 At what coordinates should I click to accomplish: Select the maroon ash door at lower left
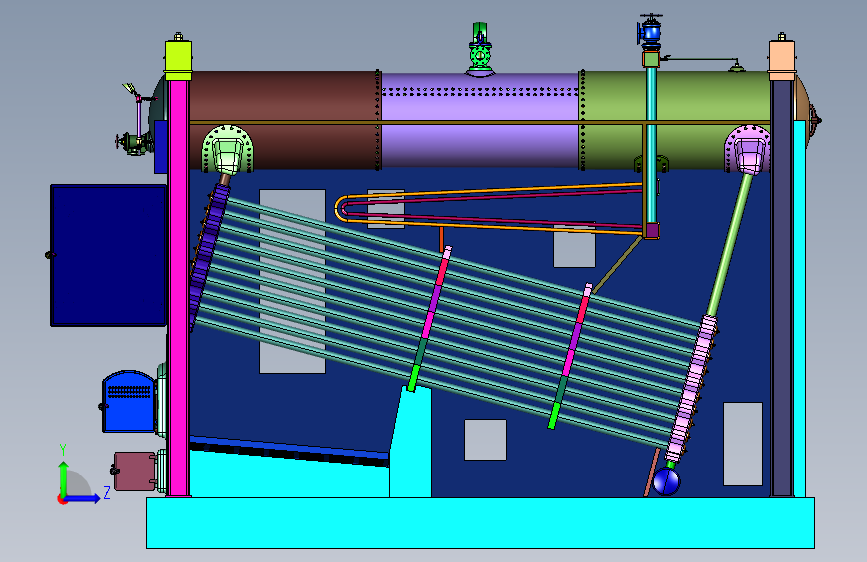coord(134,471)
